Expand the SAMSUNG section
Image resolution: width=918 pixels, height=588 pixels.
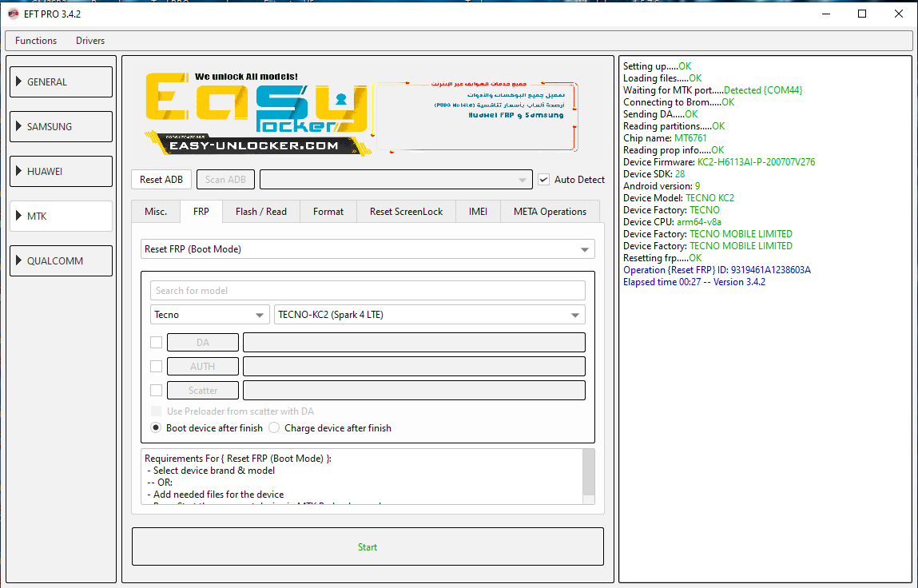coord(61,126)
